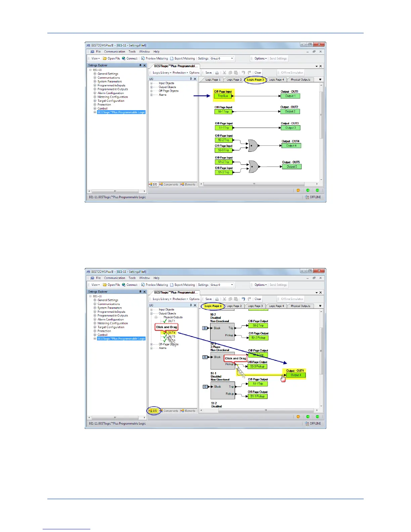Select the 50-2 Pickup off-page output block

click(259, 338)
